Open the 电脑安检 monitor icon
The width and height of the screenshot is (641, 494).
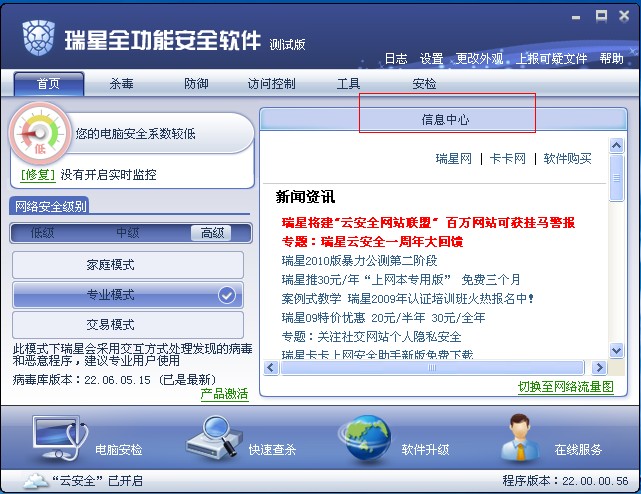(60, 438)
